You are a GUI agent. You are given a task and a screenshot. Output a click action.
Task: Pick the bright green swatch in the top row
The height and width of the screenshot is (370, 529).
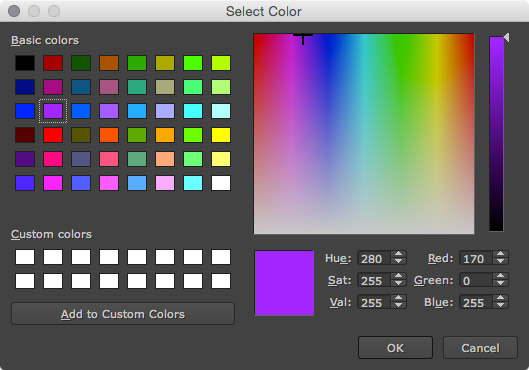(x=193, y=63)
